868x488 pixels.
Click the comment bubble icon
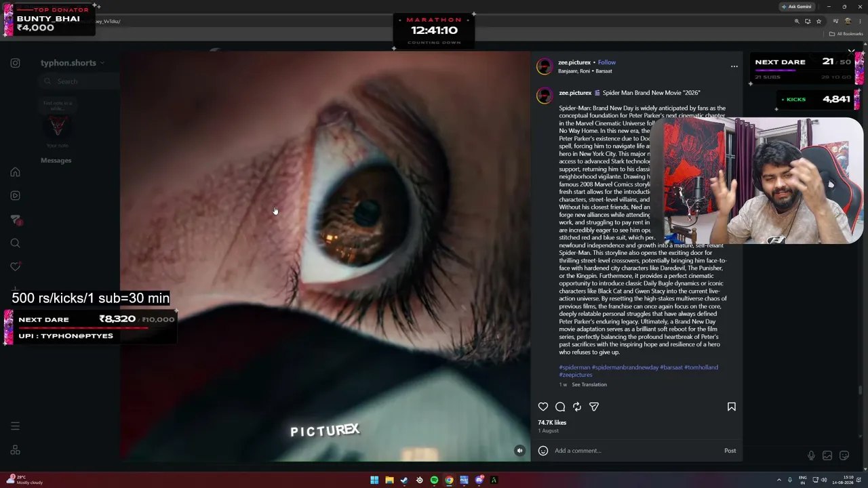[x=560, y=407]
